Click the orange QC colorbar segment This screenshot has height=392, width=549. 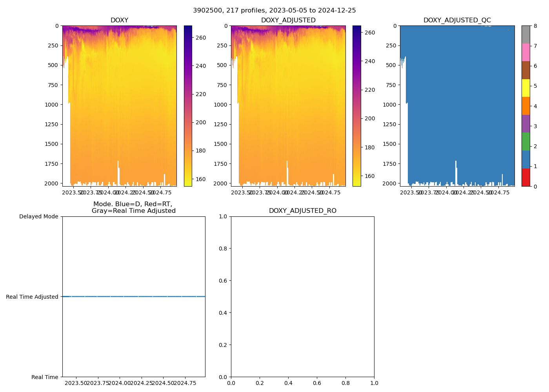click(x=525, y=106)
